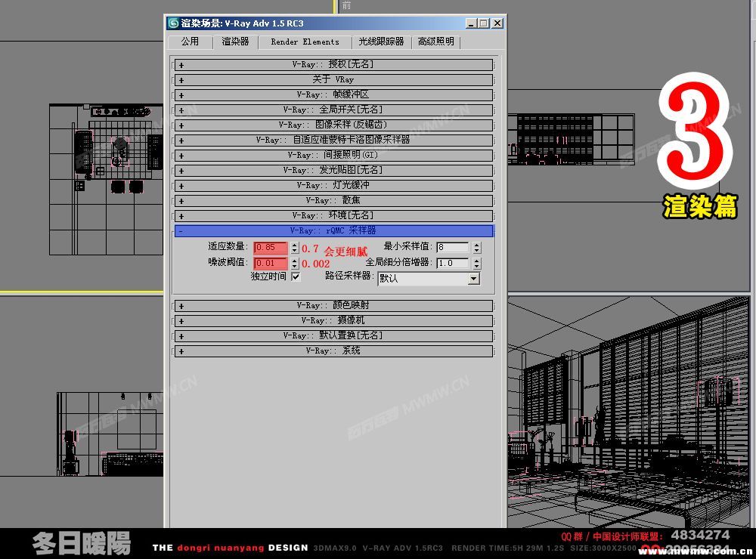The width and height of the screenshot is (756, 559).
Task: Maximize the 渲染场景 dialog
Action: pyautogui.click(x=484, y=23)
